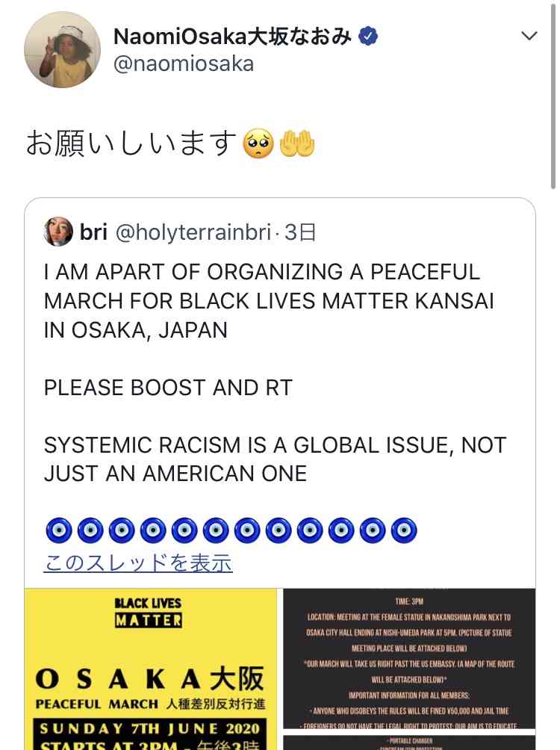Tap the NaomiOsaka display name

tap(232, 36)
